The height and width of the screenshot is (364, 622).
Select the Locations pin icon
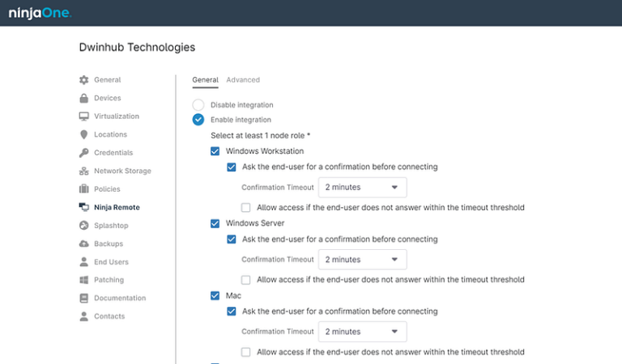pyautogui.click(x=83, y=134)
